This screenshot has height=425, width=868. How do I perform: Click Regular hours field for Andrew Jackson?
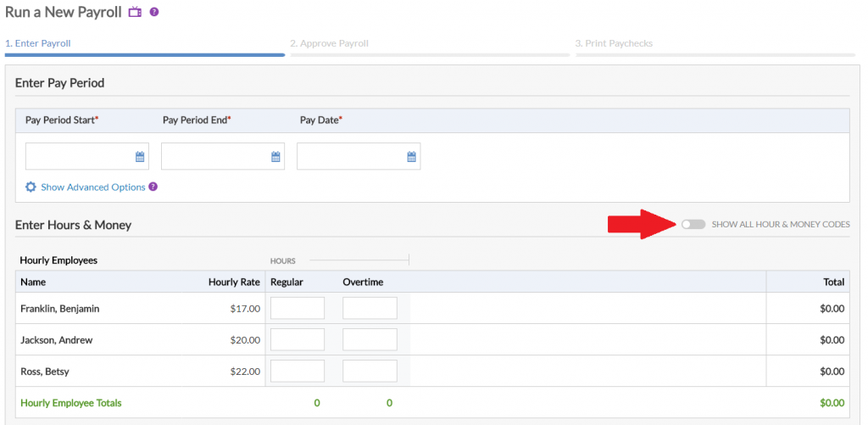point(297,340)
